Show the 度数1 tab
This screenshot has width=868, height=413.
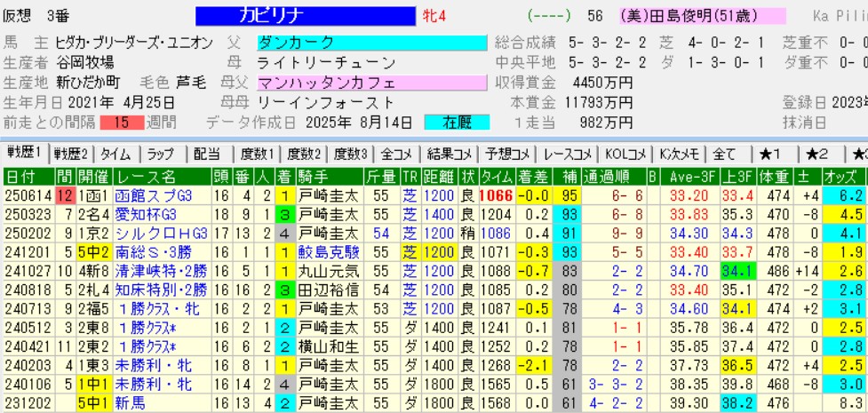coord(257,153)
